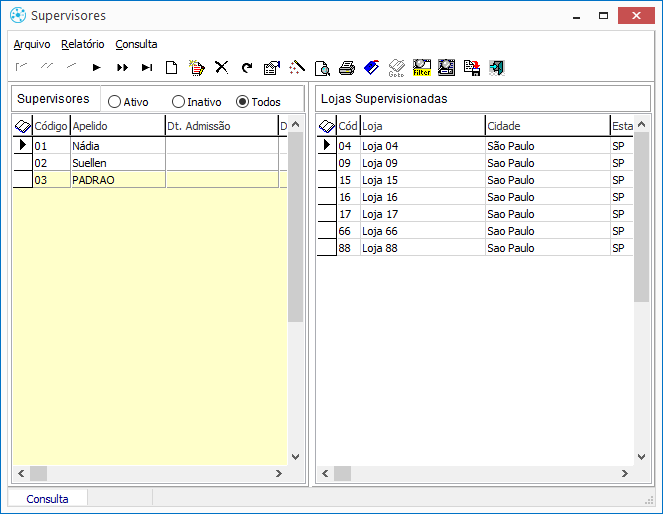Click row selector for Loja 04
The height and width of the screenshot is (514, 663).
coord(327,145)
